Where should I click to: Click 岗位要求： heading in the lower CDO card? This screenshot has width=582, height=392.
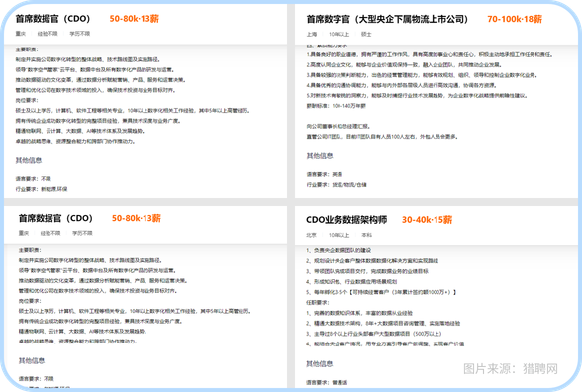(x=30, y=301)
